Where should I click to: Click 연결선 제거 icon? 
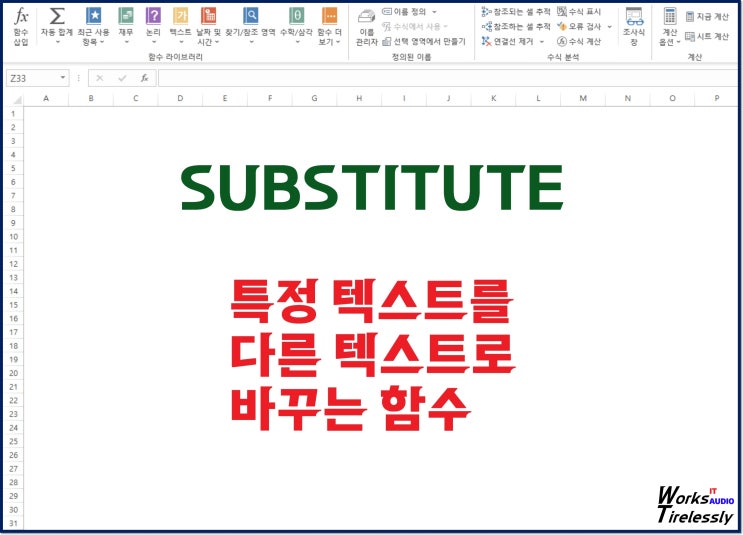click(x=486, y=42)
